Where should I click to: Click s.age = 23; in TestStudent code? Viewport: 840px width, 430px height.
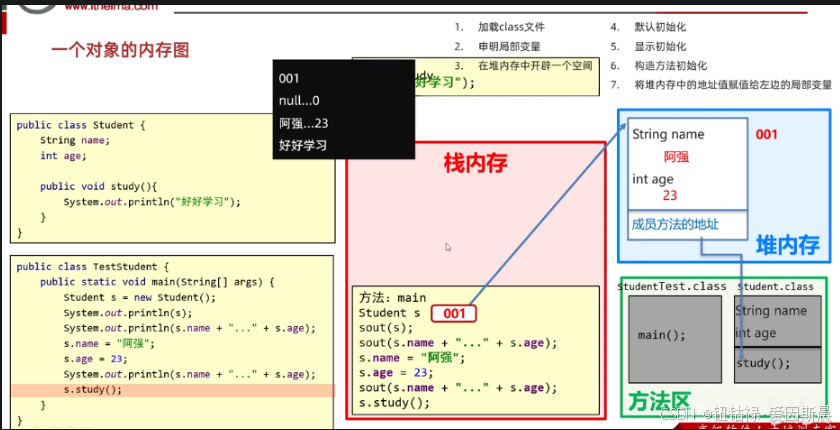(95, 359)
